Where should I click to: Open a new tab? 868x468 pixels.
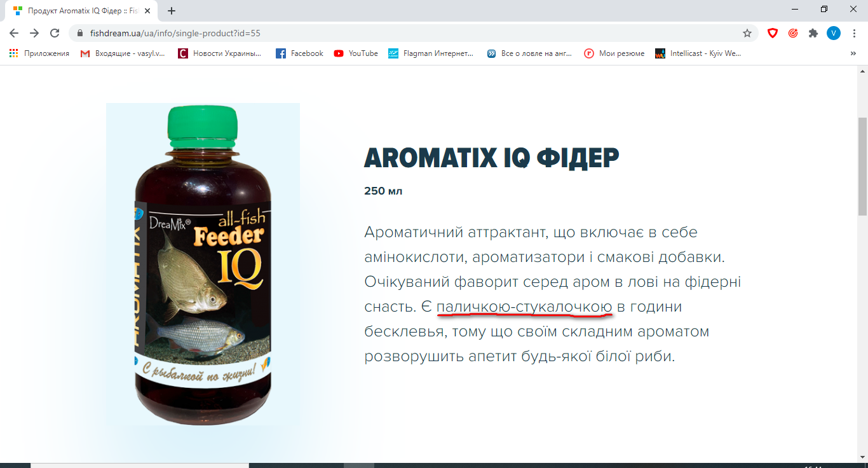(x=172, y=11)
